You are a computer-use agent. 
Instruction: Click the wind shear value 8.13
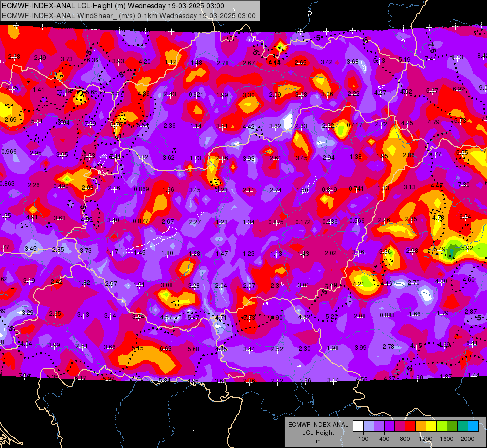[457, 57]
